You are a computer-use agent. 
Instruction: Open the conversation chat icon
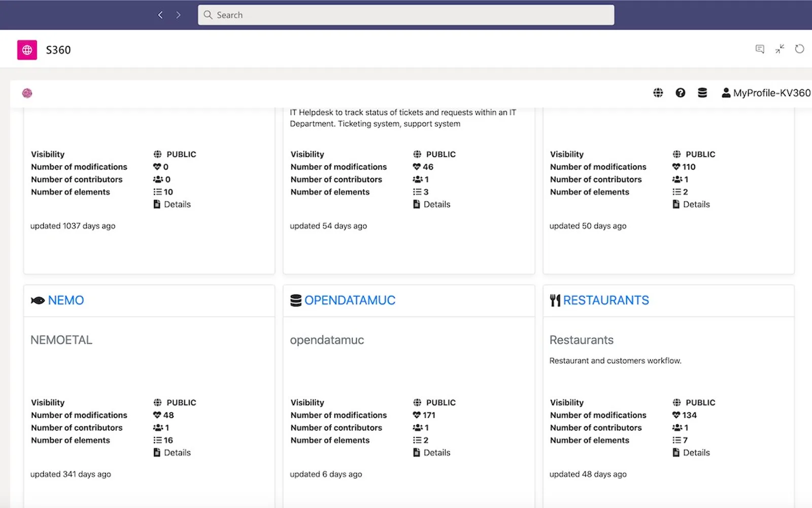[x=760, y=49]
